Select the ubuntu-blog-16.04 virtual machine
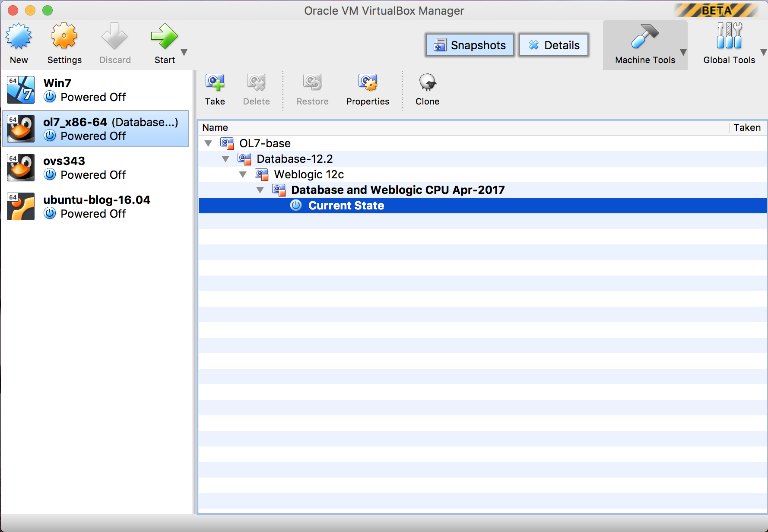 96,206
